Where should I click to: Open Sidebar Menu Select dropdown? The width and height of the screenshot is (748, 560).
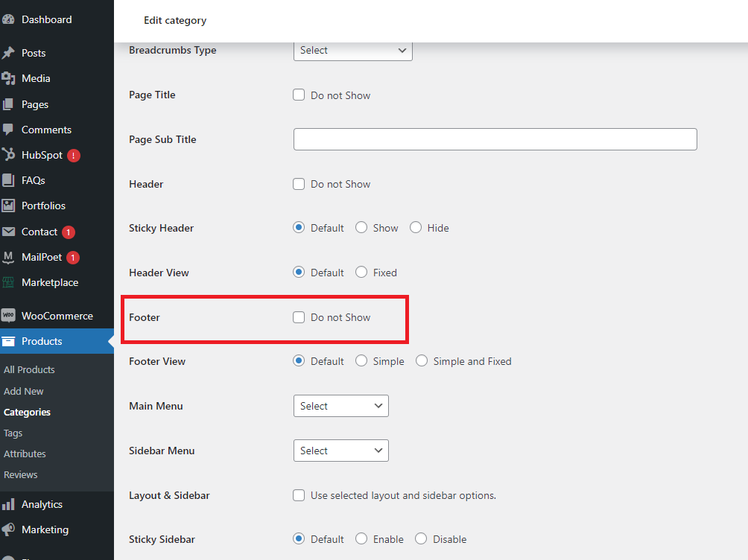pos(341,451)
